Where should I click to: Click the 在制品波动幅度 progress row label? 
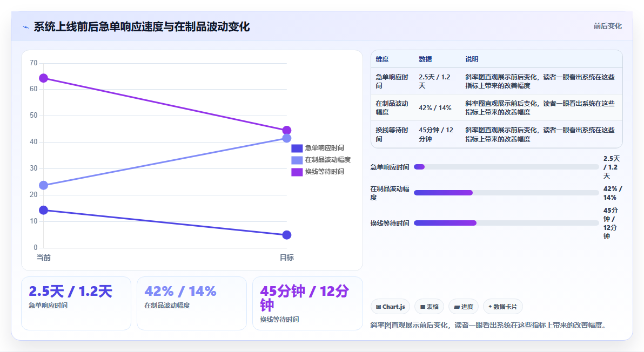[390, 193]
